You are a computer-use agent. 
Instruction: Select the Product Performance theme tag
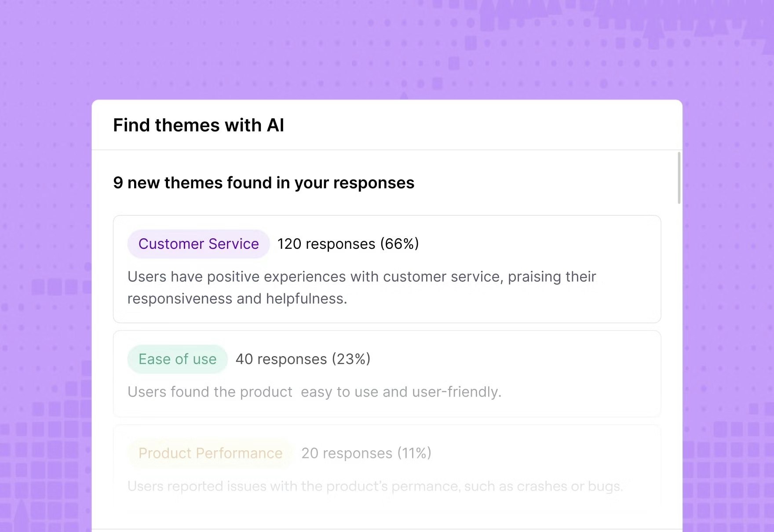210,453
